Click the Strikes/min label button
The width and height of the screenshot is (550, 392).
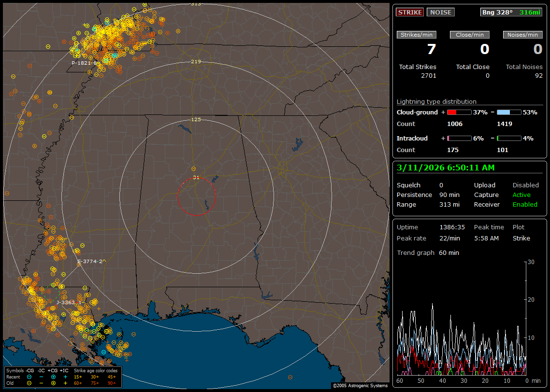tap(417, 35)
